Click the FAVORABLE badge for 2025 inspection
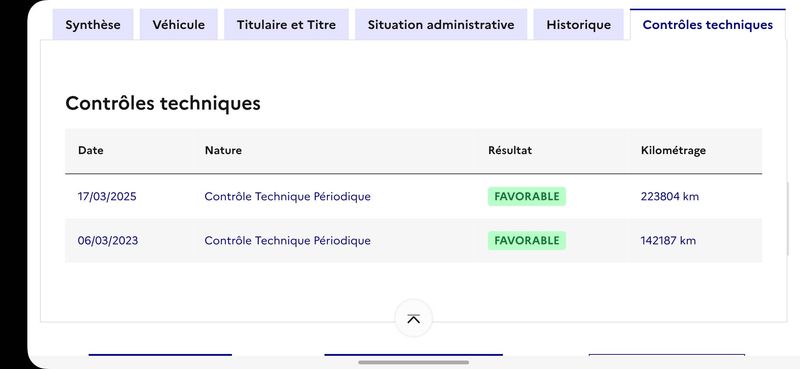800x369 pixels. coord(527,196)
